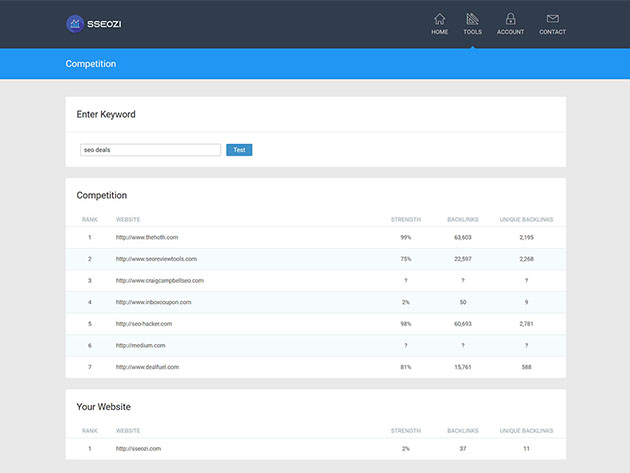The image size is (630, 473).
Task: Click the Contact envelope icon
Action: point(552,19)
